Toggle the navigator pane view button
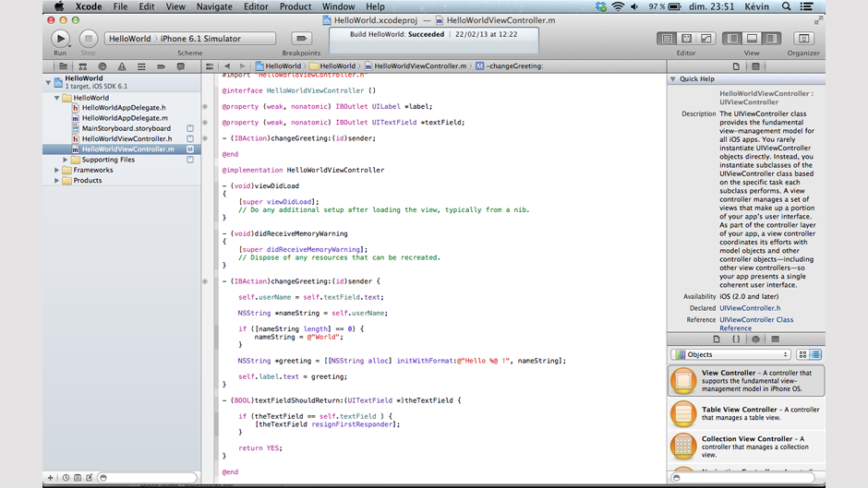This screenshot has width=868, height=488. tap(732, 38)
